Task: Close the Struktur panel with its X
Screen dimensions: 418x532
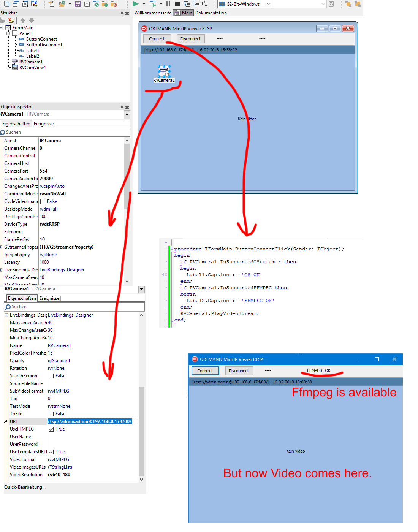Action: point(127,13)
